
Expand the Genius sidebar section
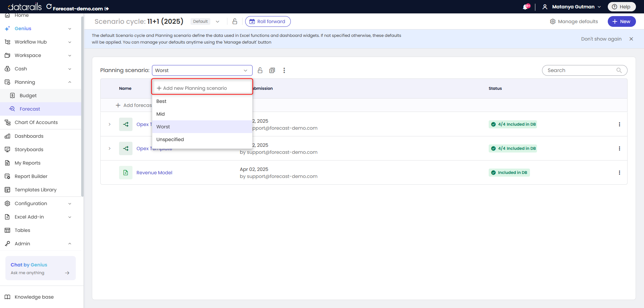(70, 29)
